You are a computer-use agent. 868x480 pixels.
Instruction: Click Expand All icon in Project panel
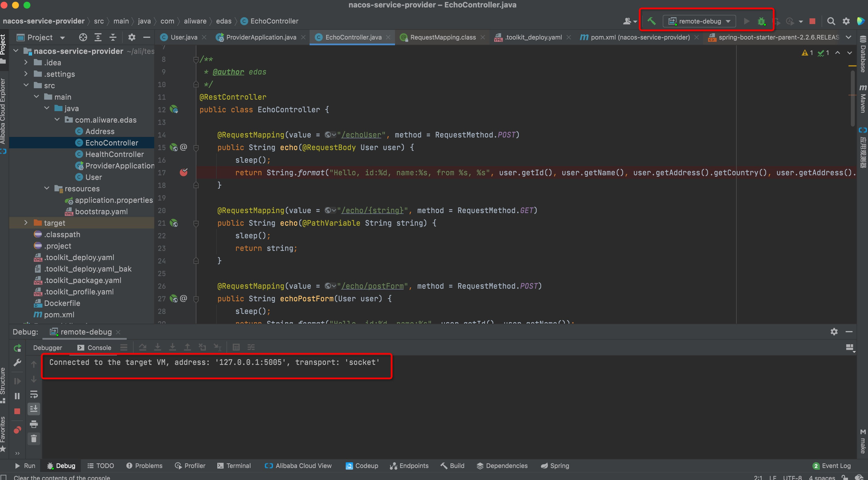pos(98,37)
